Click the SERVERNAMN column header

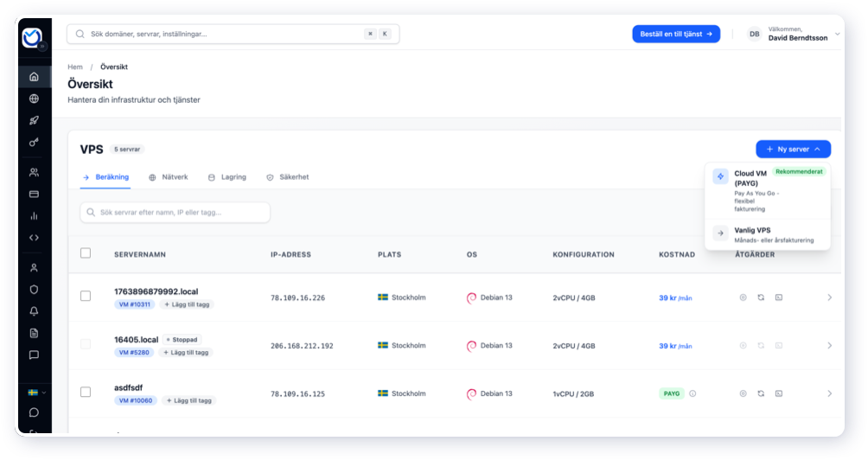tap(140, 254)
